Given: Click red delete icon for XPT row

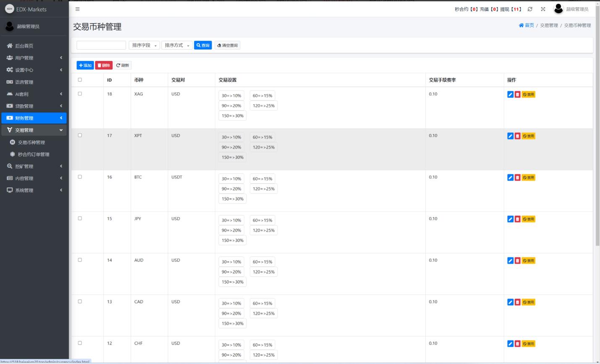Looking at the screenshot, I should (x=517, y=136).
